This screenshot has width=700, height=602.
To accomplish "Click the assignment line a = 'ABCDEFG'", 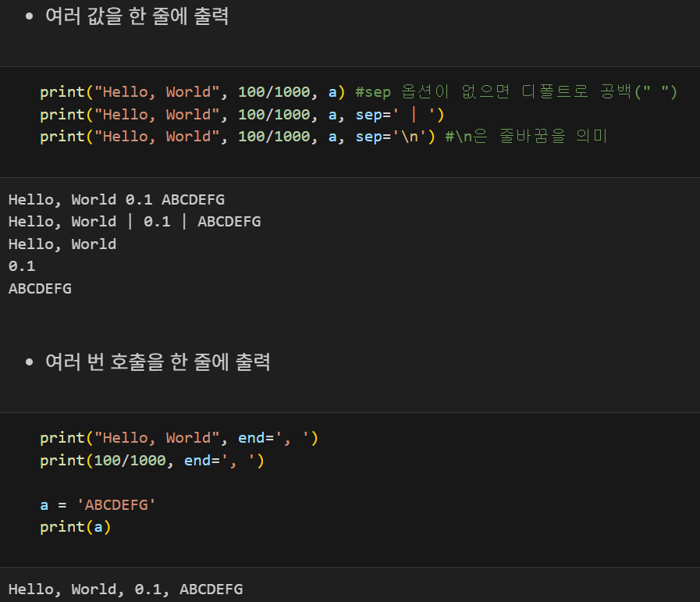I will tap(98, 505).
